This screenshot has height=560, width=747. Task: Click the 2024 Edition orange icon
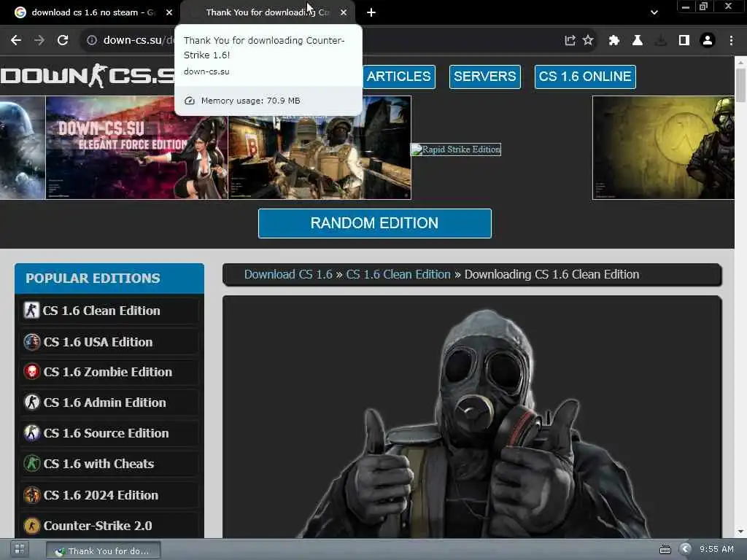pos(32,495)
